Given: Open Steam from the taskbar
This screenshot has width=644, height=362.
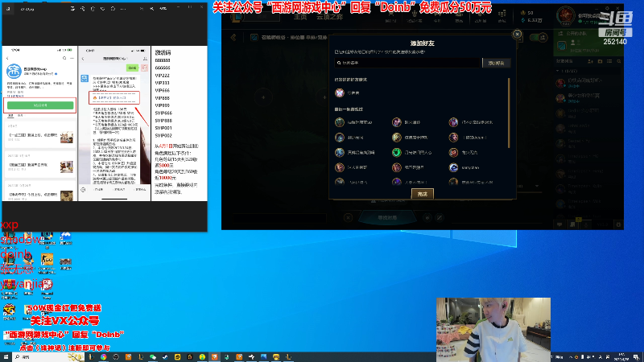Looking at the screenshot, I should (x=165, y=357).
